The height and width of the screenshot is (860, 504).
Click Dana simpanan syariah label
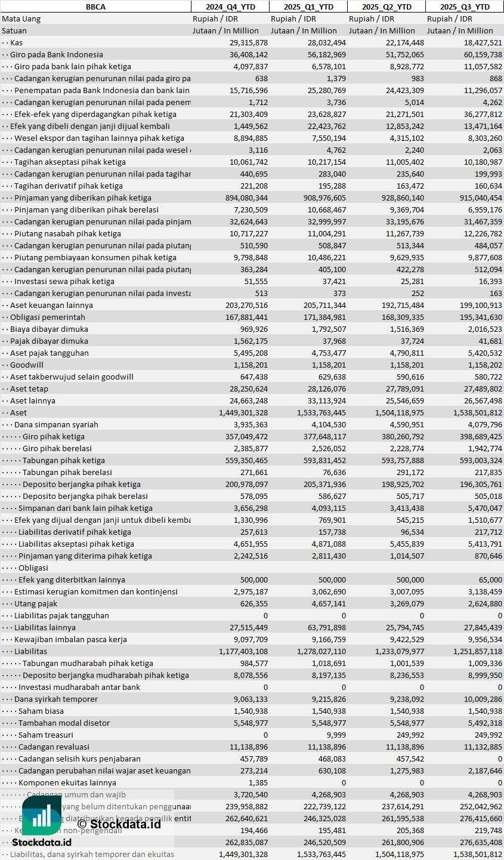click(x=56, y=424)
